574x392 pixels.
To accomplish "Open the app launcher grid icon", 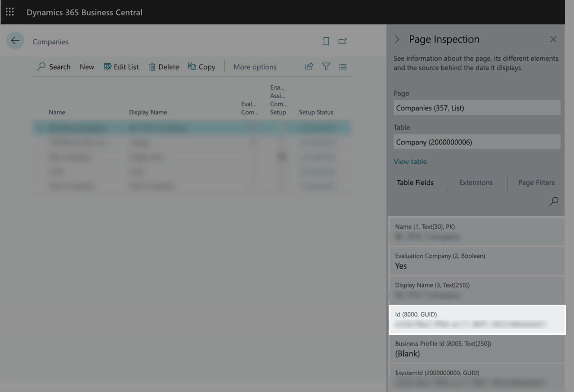I will point(10,12).
